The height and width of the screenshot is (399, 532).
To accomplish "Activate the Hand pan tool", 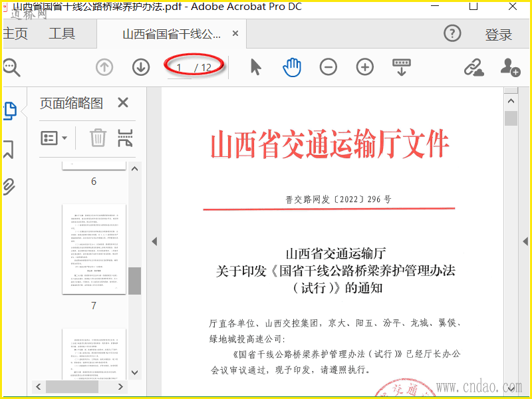I will coord(292,67).
